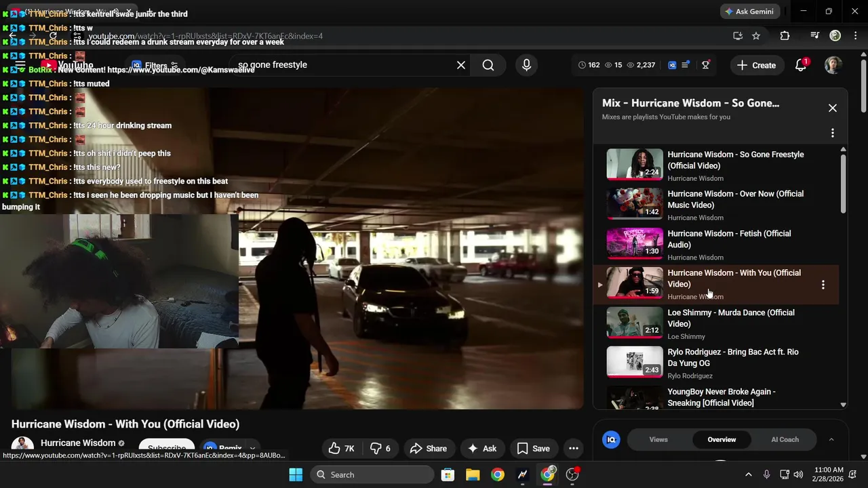
Task: Open Chrome profile avatar
Action: (835, 36)
